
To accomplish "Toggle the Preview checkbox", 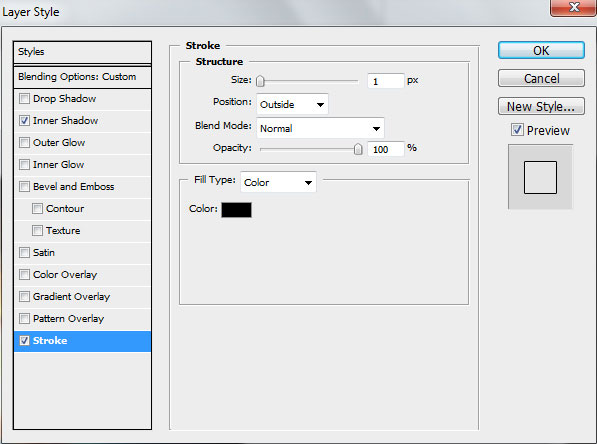I will pyautogui.click(x=517, y=130).
